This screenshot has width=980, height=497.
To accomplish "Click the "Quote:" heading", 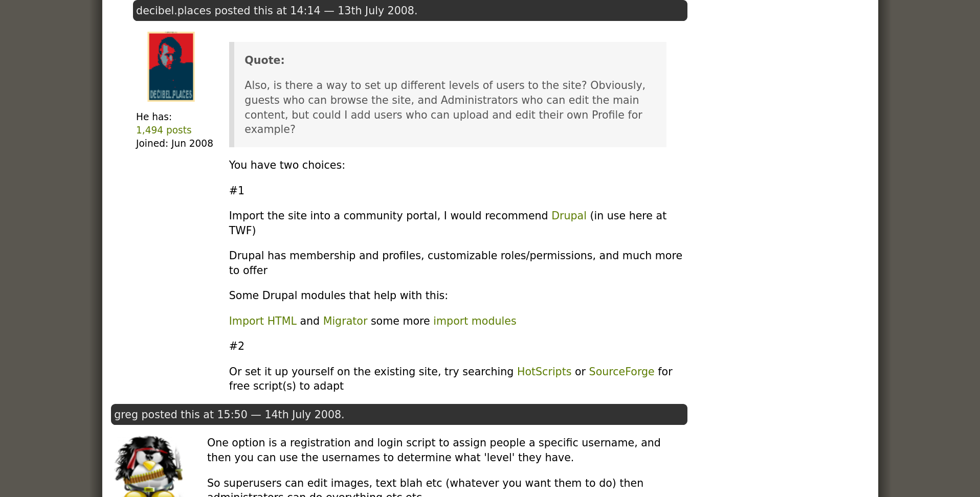I will (x=264, y=60).
